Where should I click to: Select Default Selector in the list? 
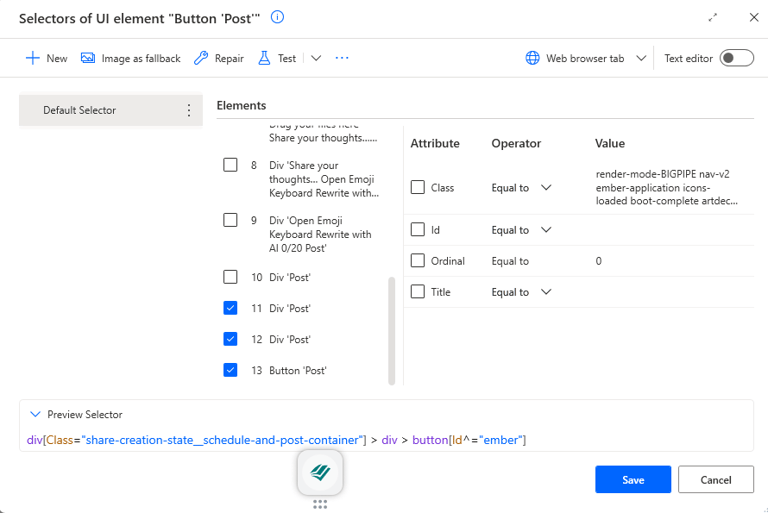pyautogui.click(x=80, y=110)
